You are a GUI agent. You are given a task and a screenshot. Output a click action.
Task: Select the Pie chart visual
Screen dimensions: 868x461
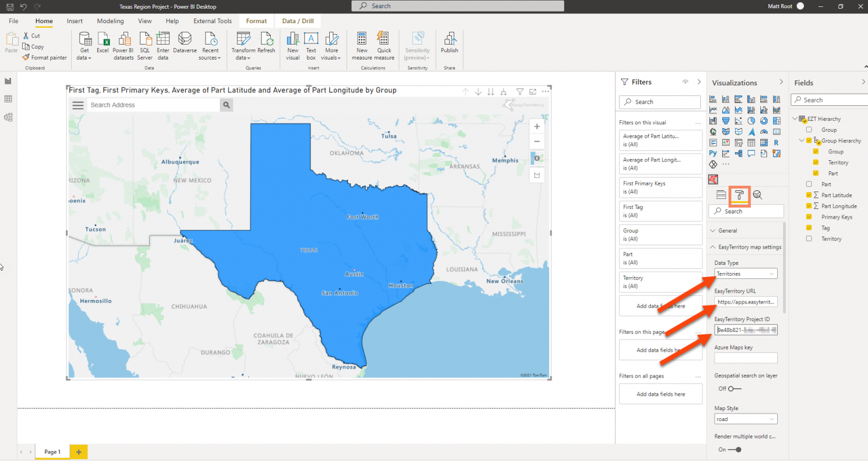point(751,121)
